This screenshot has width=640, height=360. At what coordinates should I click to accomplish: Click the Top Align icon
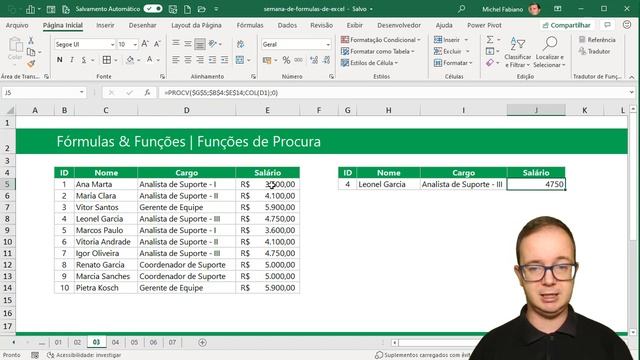pyautogui.click(x=176, y=43)
